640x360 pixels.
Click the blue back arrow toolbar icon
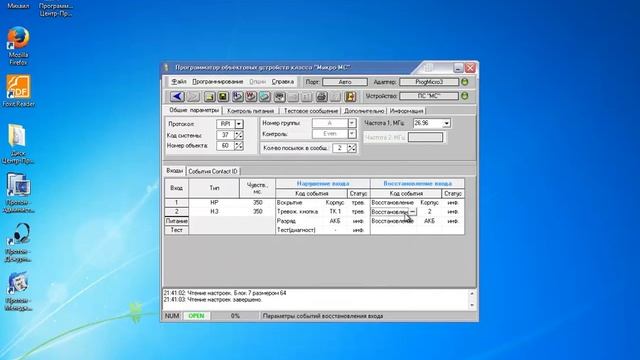[x=177, y=96]
